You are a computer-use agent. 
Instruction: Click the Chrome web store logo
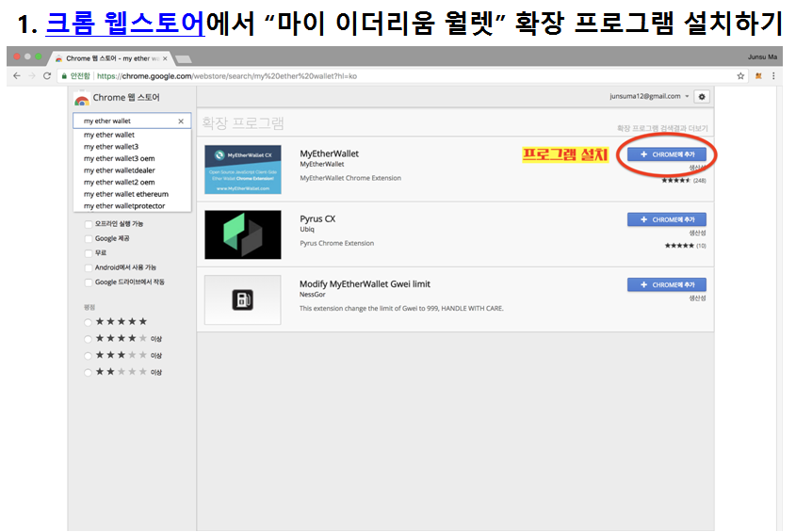pos(82,98)
